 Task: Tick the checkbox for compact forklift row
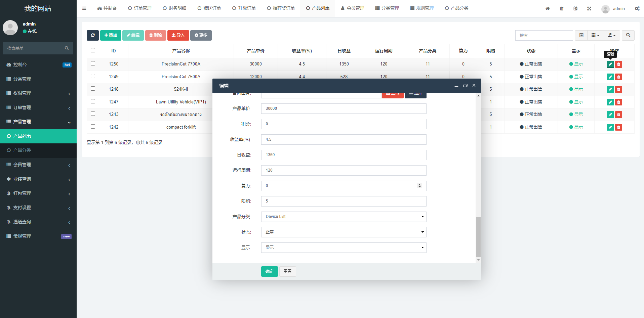pos(93,127)
